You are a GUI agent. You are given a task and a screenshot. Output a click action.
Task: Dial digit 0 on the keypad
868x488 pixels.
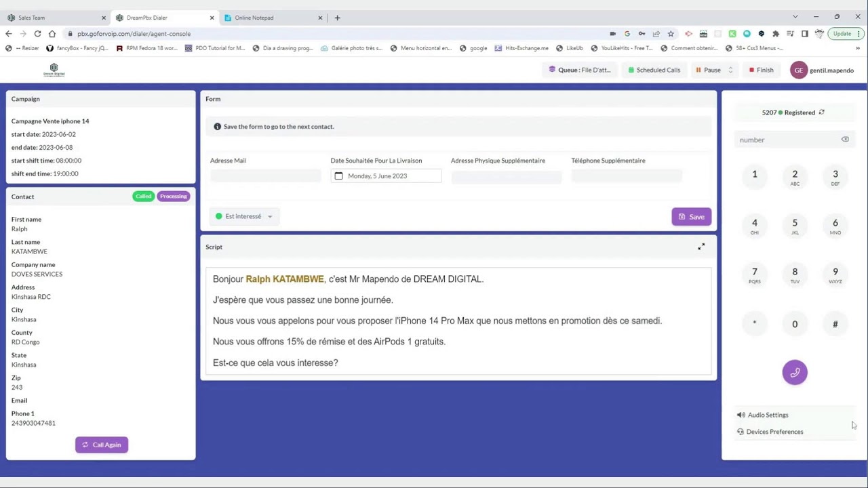(x=795, y=324)
